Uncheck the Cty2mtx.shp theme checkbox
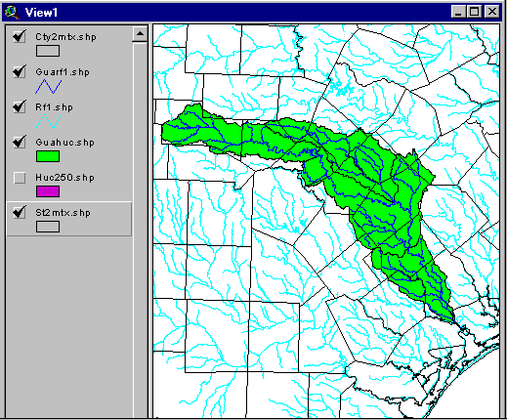The height and width of the screenshot is (420, 507). pos(20,36)
